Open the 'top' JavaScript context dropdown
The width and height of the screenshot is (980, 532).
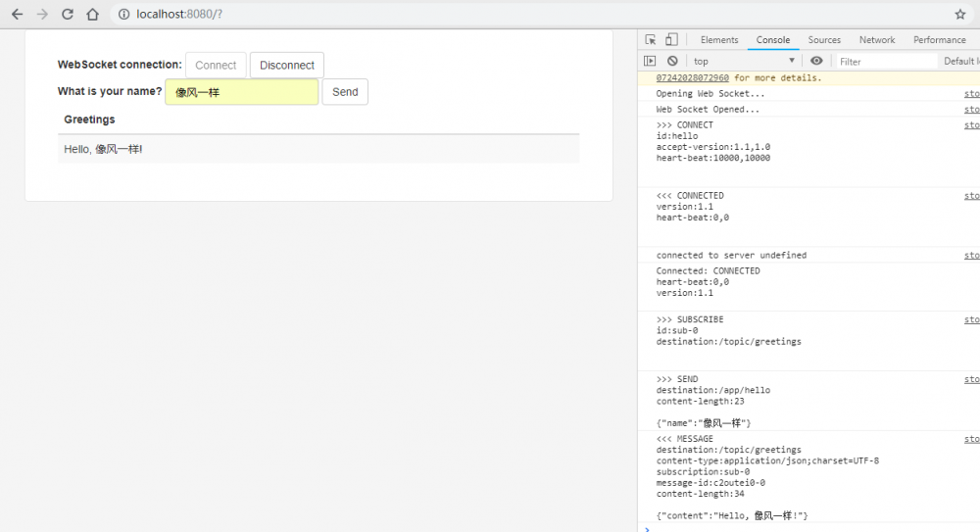pyautogui.click(x=745, y=61)
